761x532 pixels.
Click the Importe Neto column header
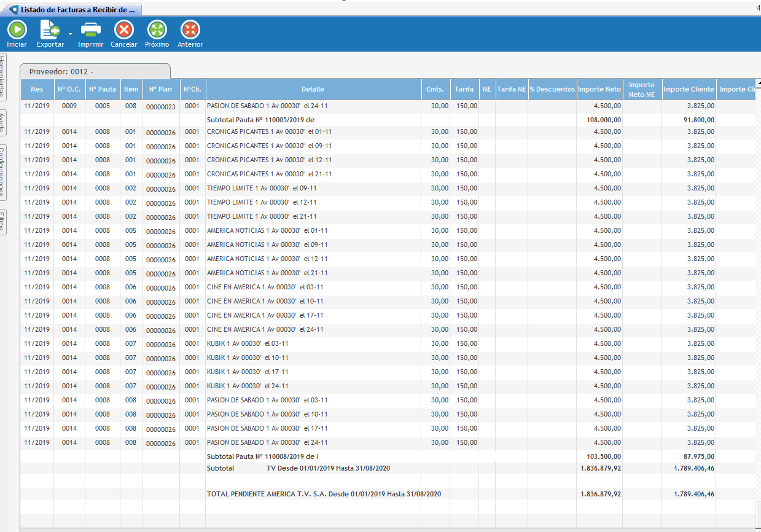(x=599, y=89)
